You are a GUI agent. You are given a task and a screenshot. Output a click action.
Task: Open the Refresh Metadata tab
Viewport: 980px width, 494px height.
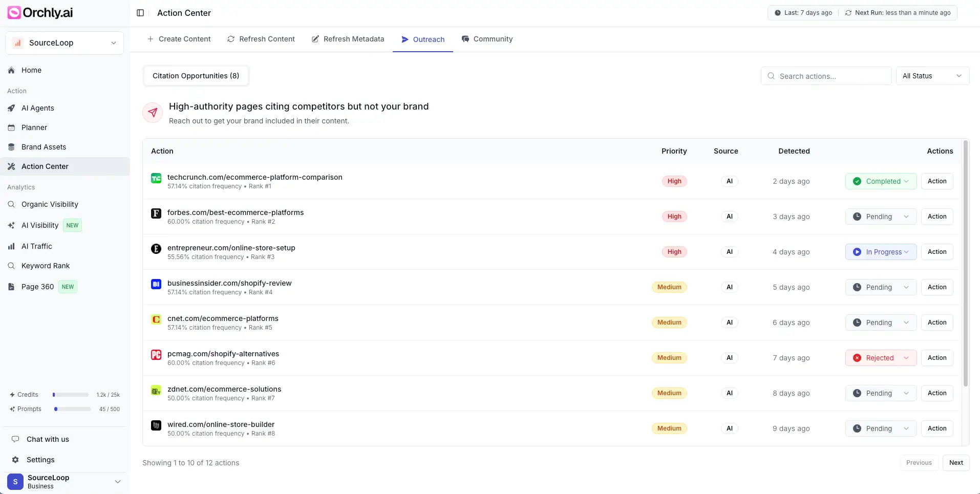(x=348, y=39)
